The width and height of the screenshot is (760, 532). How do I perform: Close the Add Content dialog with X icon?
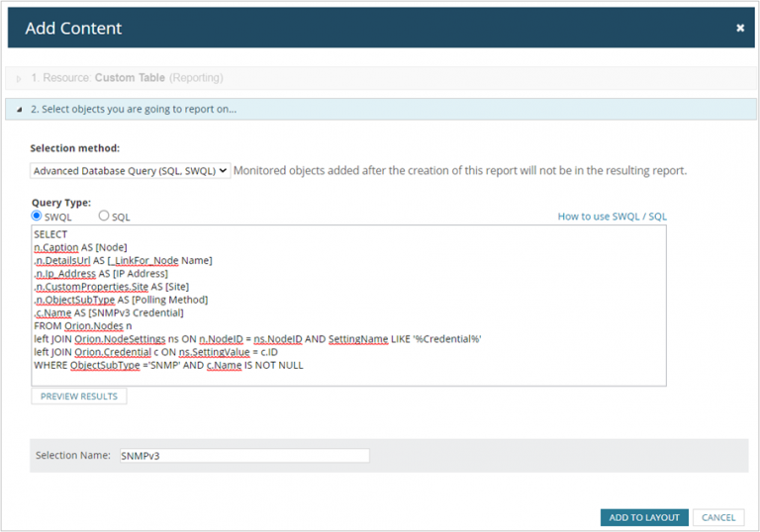[x=740, y=28]
